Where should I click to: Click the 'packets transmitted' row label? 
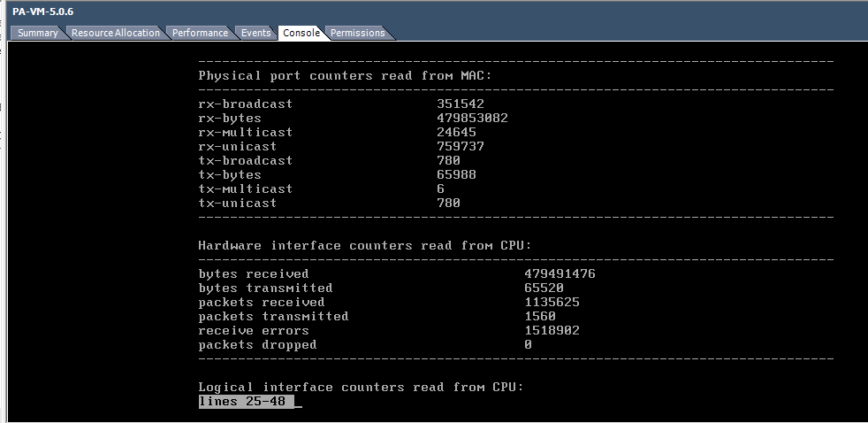tap(274, 317)
